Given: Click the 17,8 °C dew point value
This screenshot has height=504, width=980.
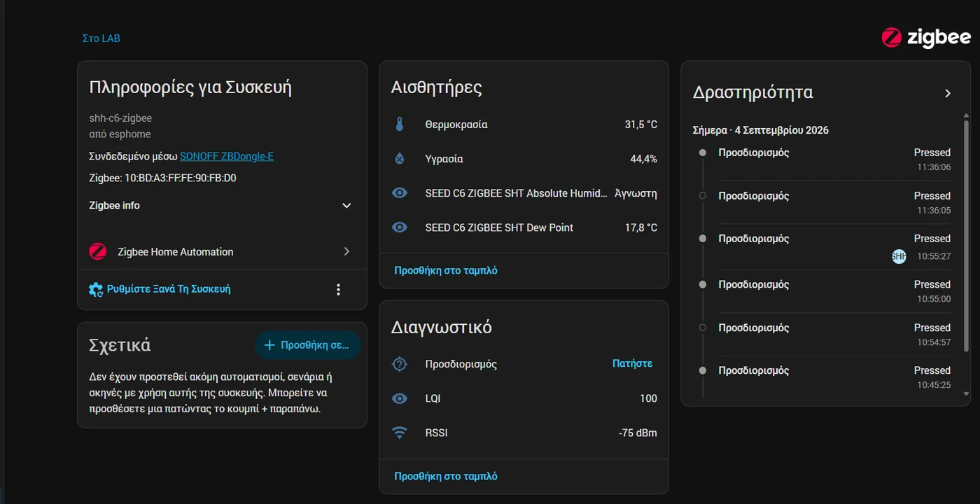Looking at the screenshot, I should 641,227.
